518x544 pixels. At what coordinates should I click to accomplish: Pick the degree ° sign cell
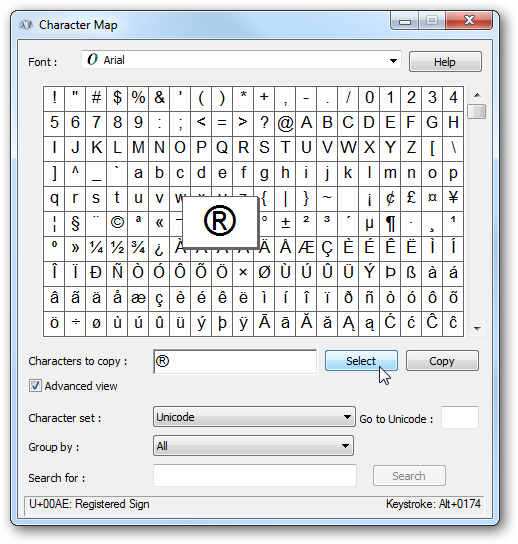pos(264,223)
